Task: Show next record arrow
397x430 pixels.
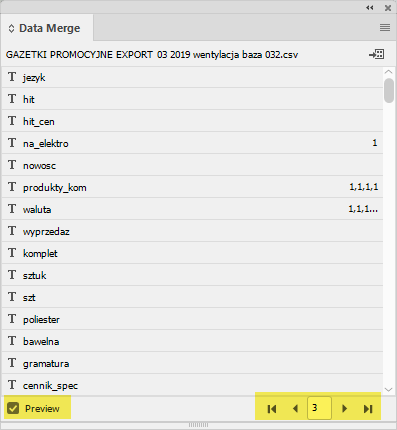Action: [345, 408]
